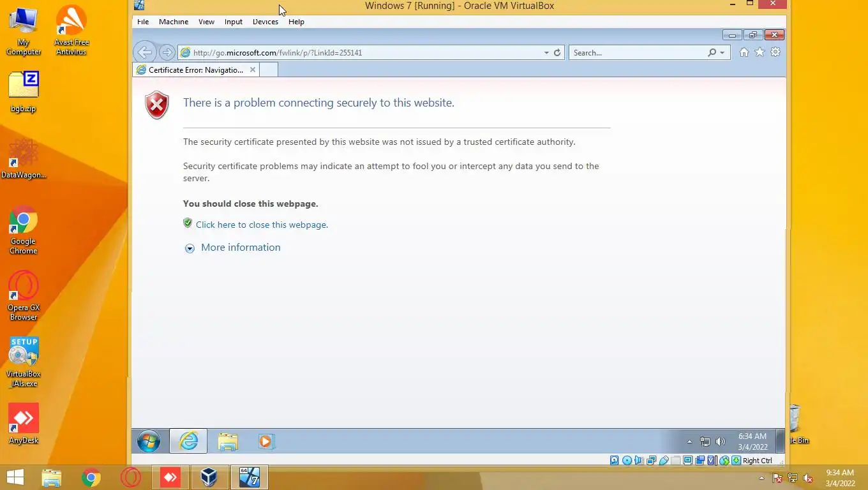Switch to VirtualBox Manager on the host taskbar
This screenshot has width=868, height=490.
(x=209, y=477)
